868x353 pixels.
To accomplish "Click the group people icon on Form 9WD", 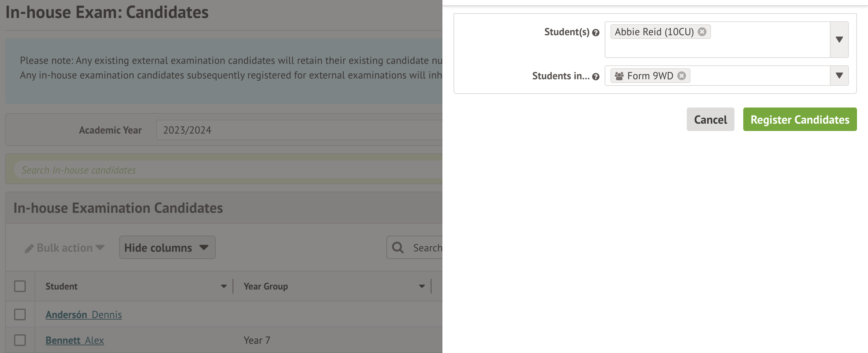I will (x=619, y=76).
